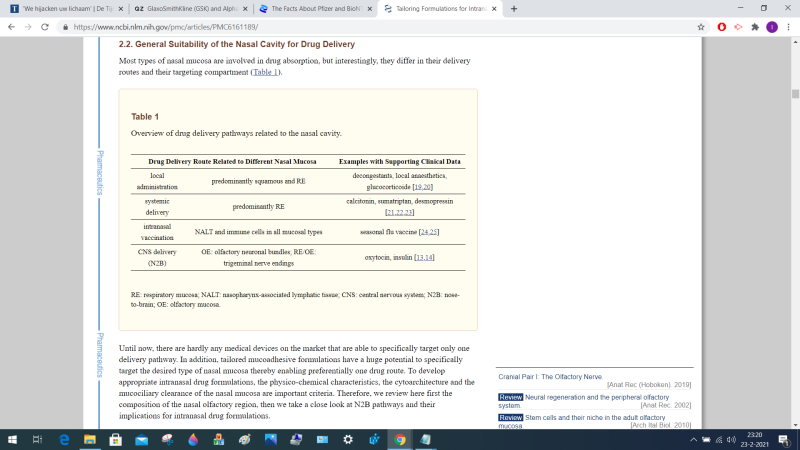Viewport: 800px width, 450px height.
Task: Open the volume control in tray
Action: [731, 439]
